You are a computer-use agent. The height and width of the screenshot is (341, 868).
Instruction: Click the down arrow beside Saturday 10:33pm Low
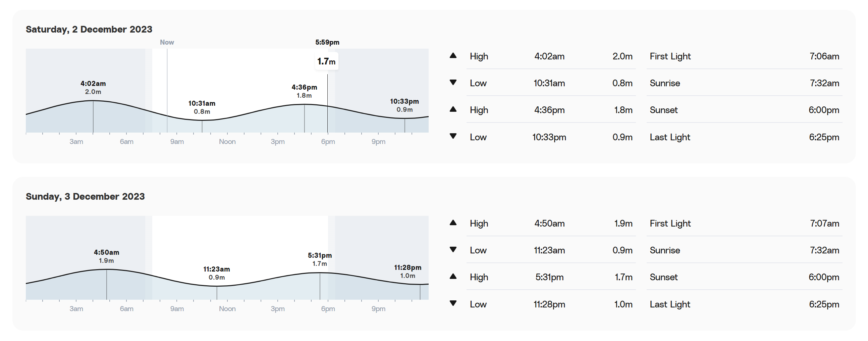pos(453,136)
